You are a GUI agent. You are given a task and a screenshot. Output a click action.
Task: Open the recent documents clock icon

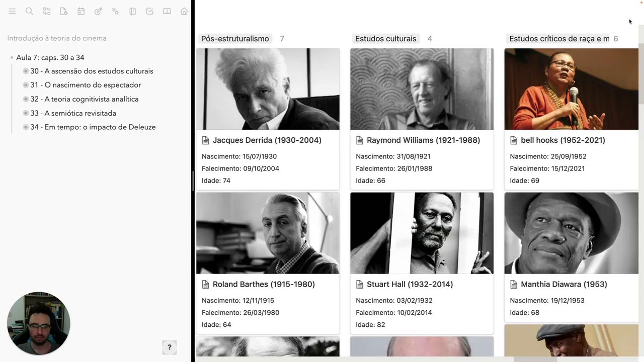pyautogui.click(x=63, y=11)
